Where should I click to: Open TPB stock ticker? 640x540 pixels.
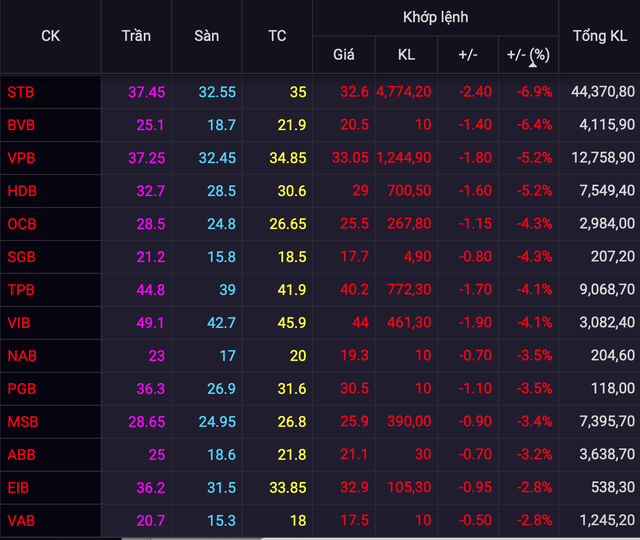20,290
